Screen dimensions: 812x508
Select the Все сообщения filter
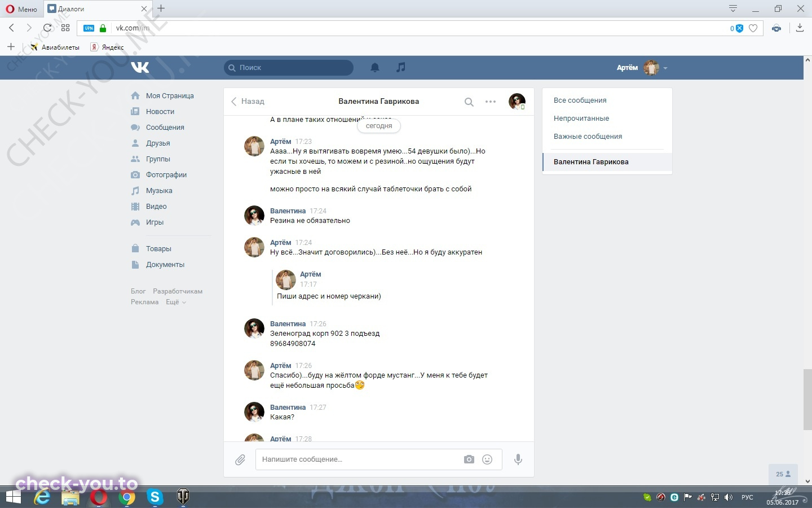(580, 100)
